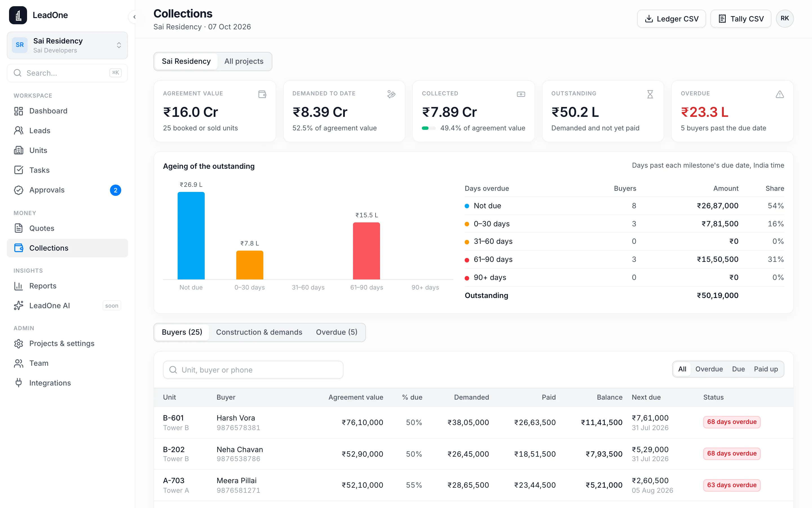The image size is (812, 508).
Task: Click the red 61–90 days bar
Action: click(x=367, y=251)
